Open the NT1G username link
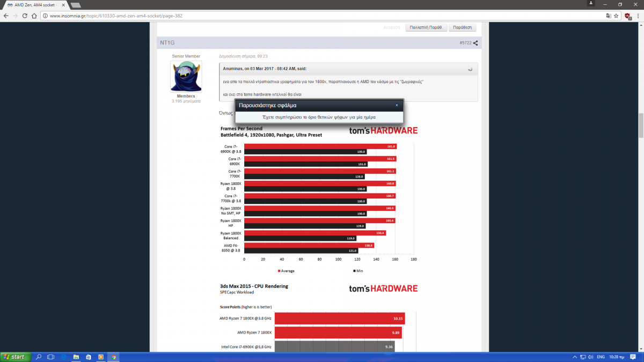The image size is (644, 362). (167, 43)
